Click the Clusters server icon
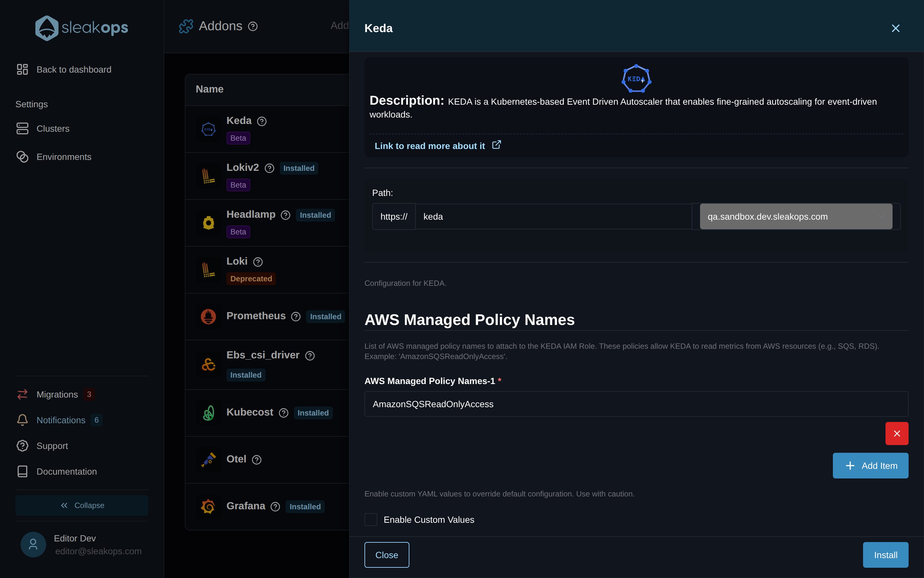Screen dimensions: 924x578 tap(22, 128)
